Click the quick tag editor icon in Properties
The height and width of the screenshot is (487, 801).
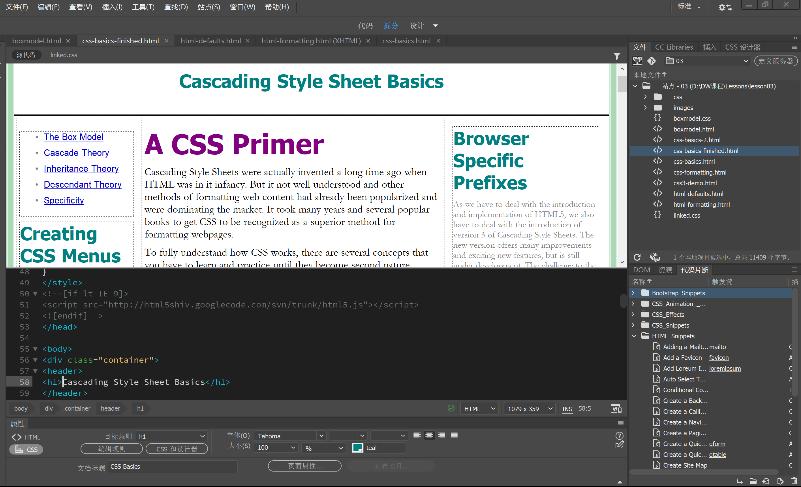point(620,445)
